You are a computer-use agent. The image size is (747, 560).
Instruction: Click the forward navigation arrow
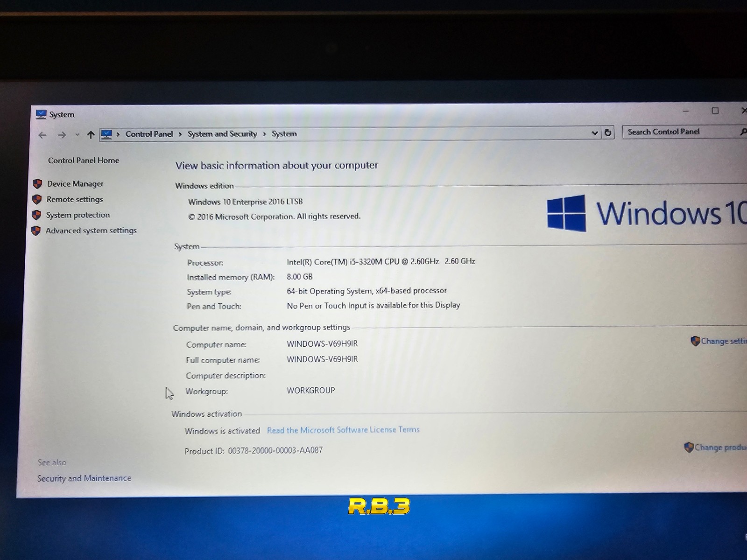(62, 135)
